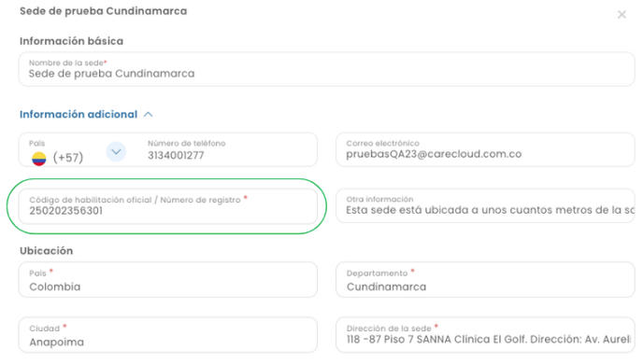The image size is (643, 364).
Task: Focus the Nombre de la sede field
Action: pyautogui.click(x=326, y=69)
